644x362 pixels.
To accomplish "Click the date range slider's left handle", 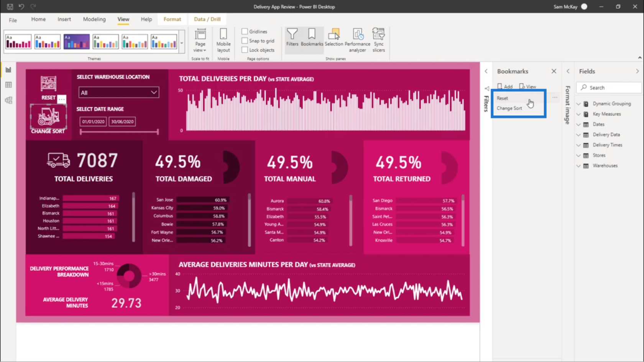I will point(81,132).
